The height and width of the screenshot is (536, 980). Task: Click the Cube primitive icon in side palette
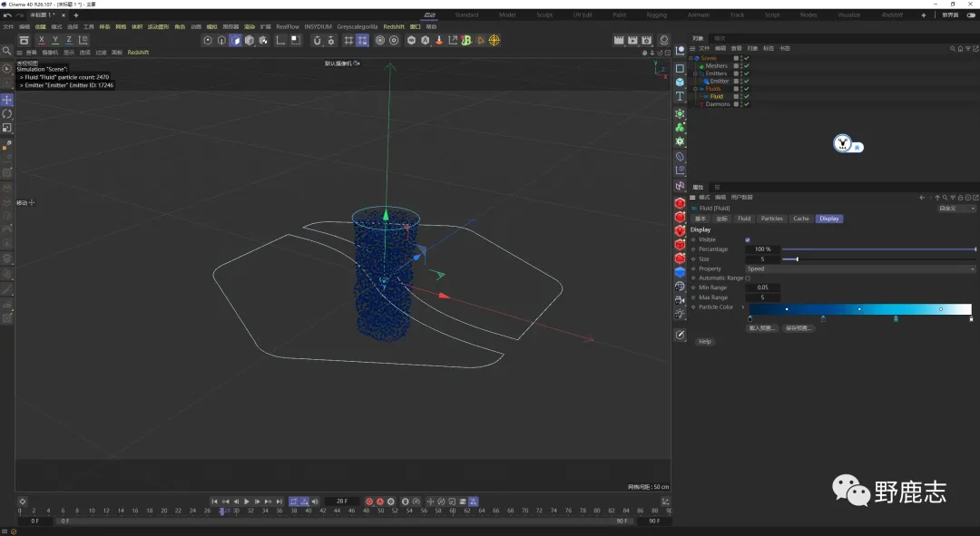680,82
